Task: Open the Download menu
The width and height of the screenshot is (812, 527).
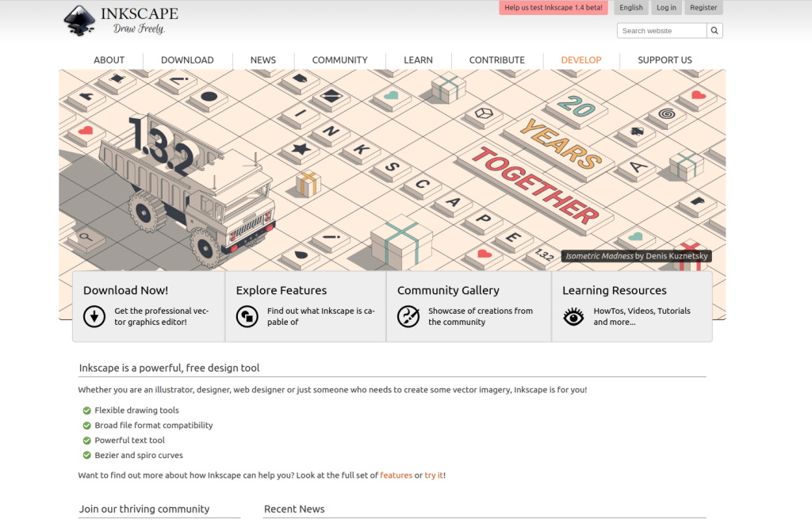Action: (x=187, y=60)
